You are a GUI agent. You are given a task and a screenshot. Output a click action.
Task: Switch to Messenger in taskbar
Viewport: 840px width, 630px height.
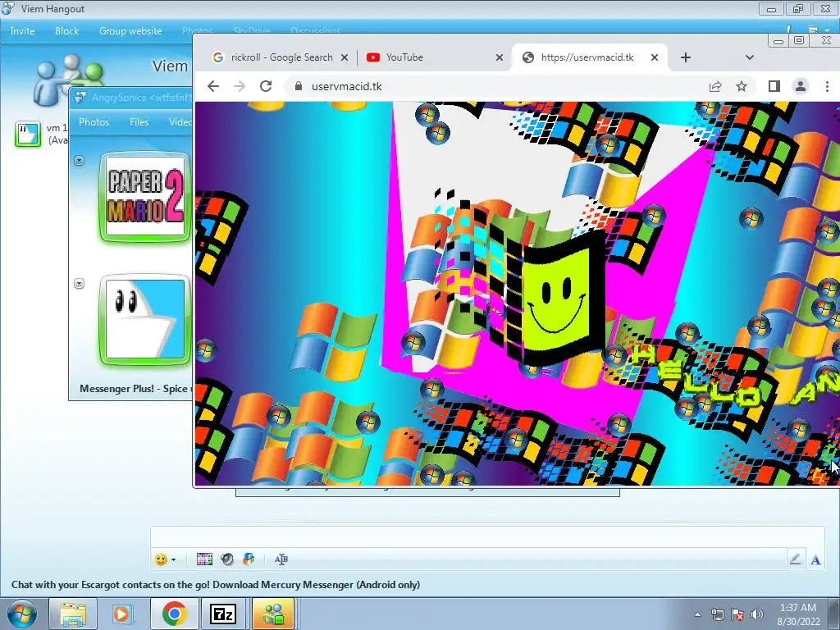click(x=273, y=614)
